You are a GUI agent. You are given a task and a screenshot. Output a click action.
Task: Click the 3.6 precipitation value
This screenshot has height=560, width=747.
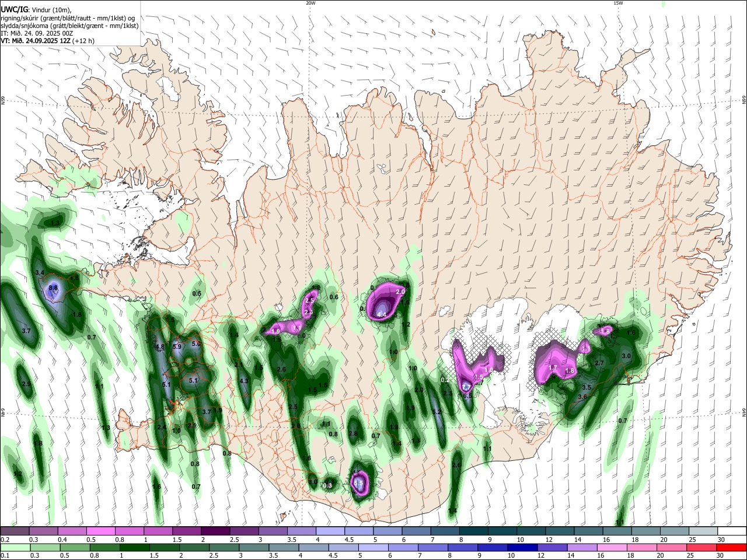tap(582, 397)
